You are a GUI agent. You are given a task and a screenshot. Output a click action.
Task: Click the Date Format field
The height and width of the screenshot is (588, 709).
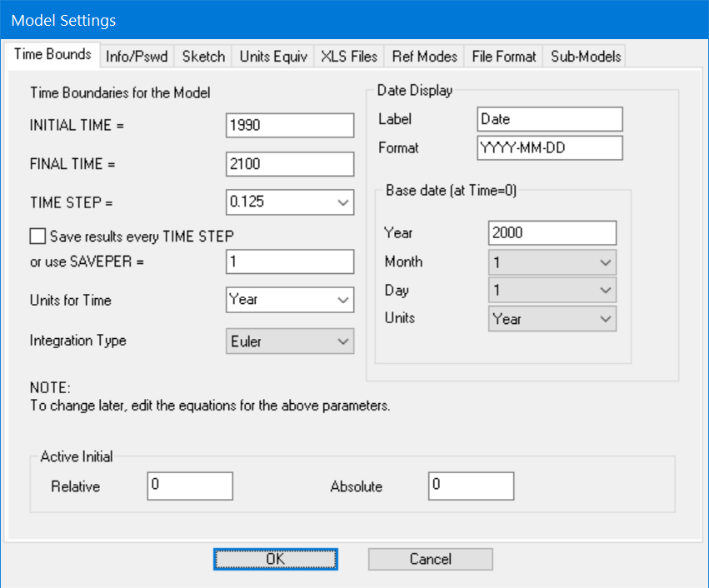click(x=549, y=147)
